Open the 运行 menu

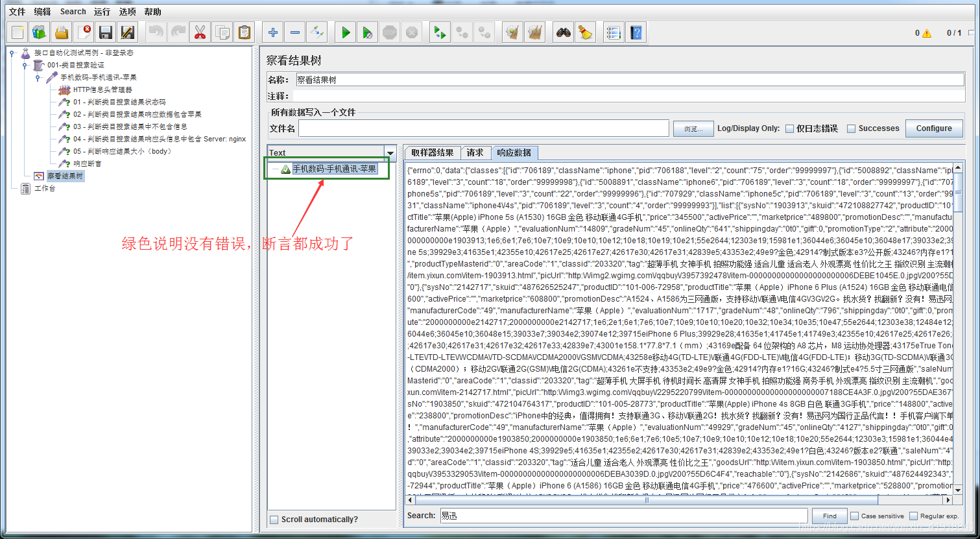tap(102, 12)
